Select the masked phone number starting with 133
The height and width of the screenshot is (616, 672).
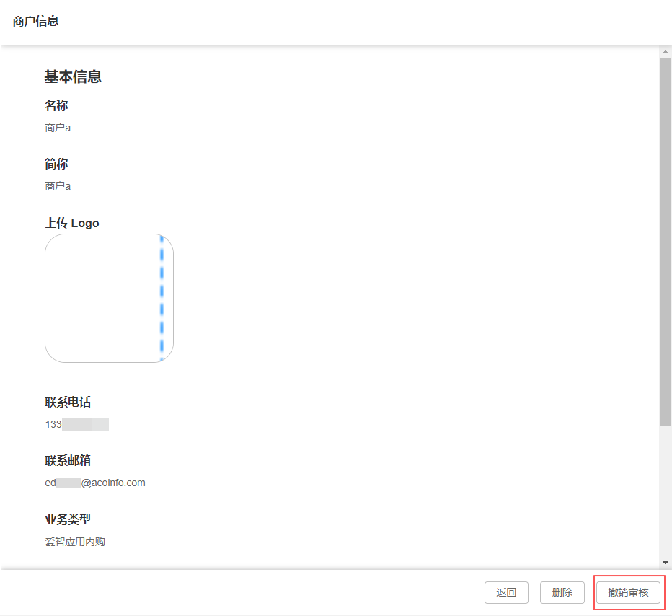point(75,423)
